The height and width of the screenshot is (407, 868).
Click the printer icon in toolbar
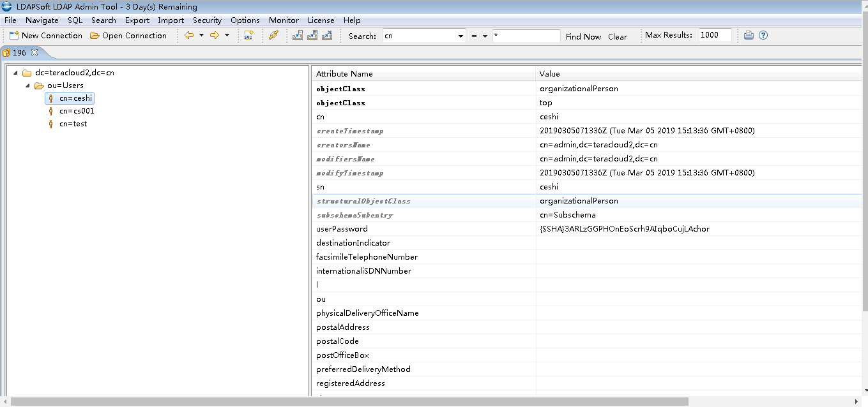(749, 36)
